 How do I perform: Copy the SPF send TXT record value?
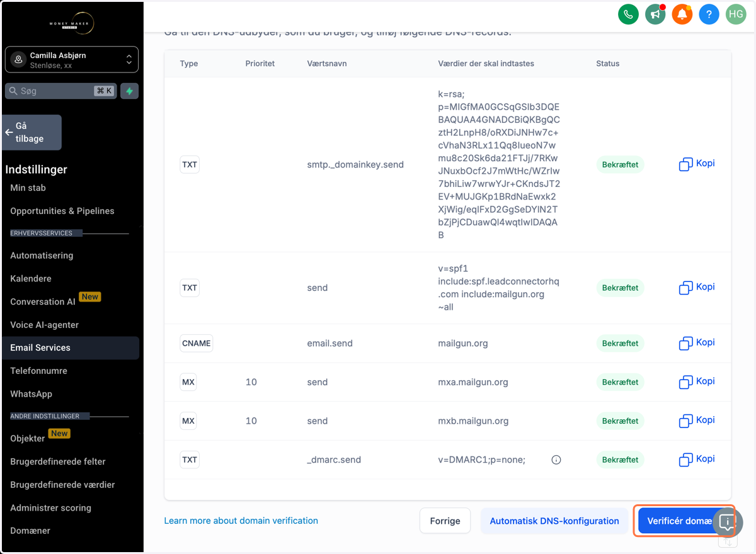coord(697,287)
